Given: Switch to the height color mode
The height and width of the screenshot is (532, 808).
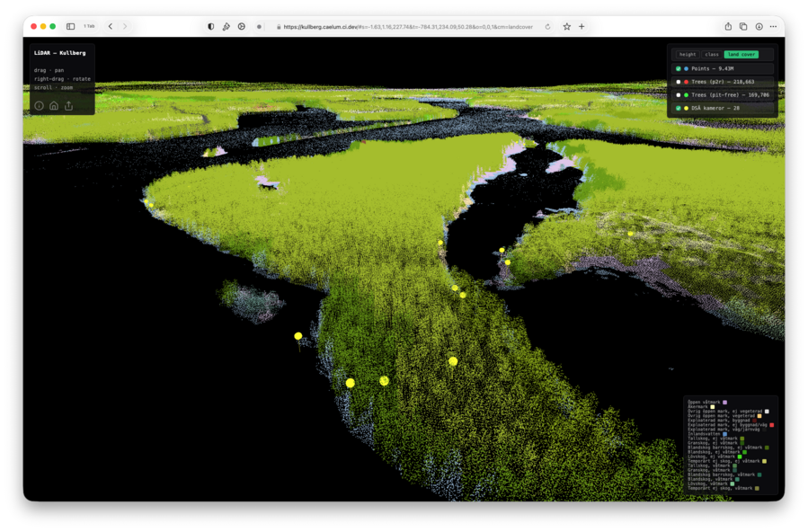Looking at the screenshot, I should (x=688, y=55).
